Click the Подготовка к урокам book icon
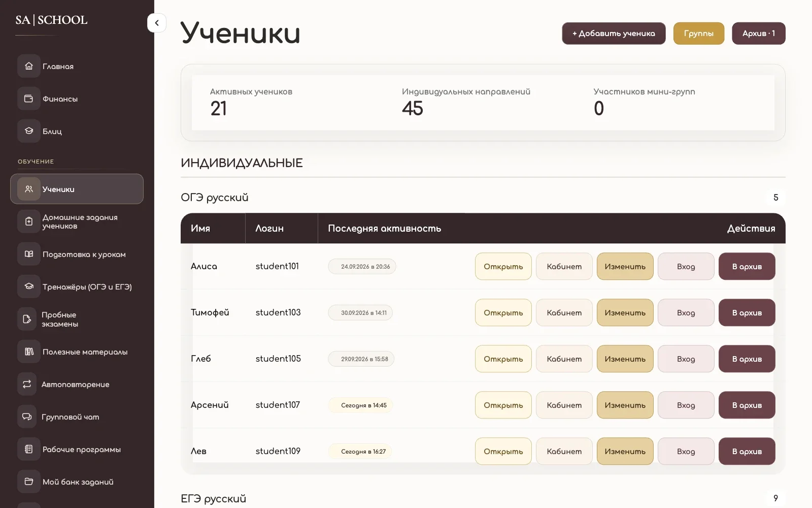The image size is (812, 508). (x=29, y=254)
